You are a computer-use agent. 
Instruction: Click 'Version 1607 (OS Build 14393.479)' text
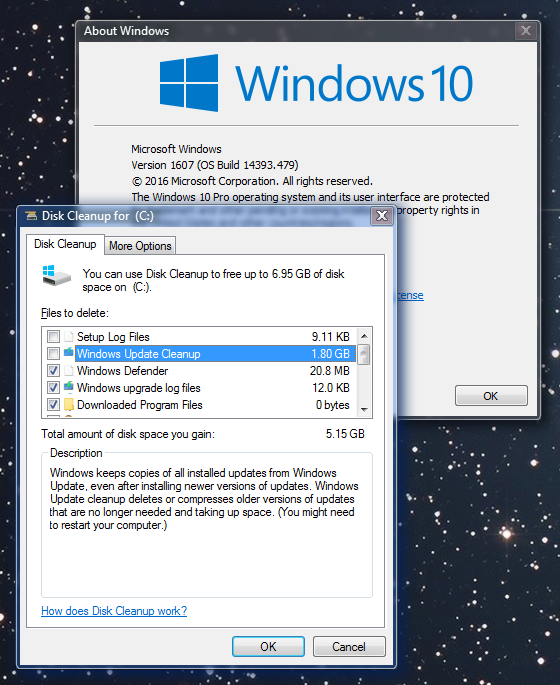pos(215,165)
